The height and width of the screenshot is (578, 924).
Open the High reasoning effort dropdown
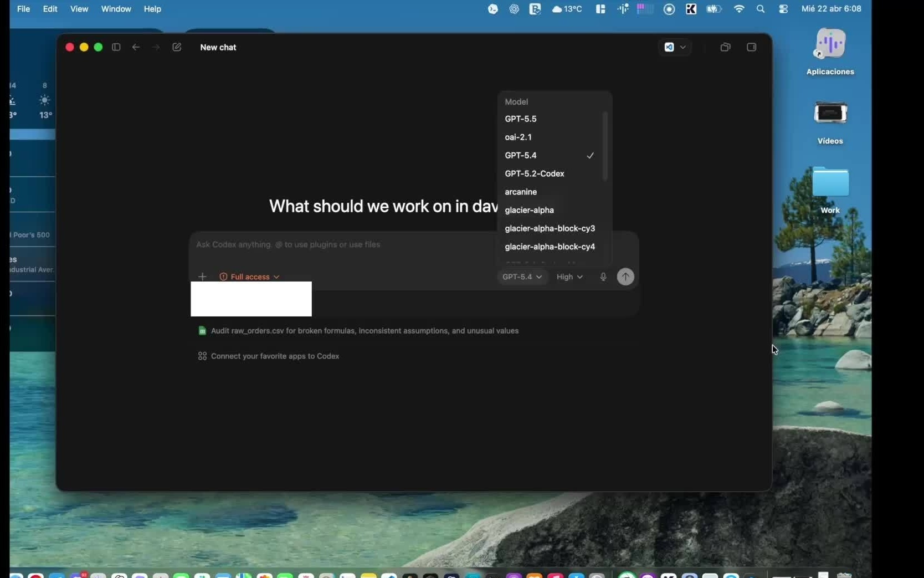pyautogui.click(x=569, y=277)
